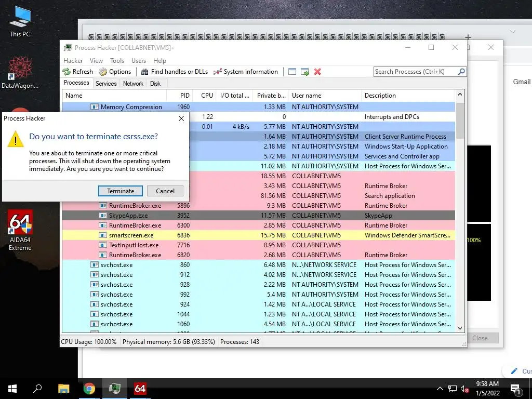This screenshot has width=532, height=399.
Task: Click AIDA64 taskbar icon
Action: point(140,389)
